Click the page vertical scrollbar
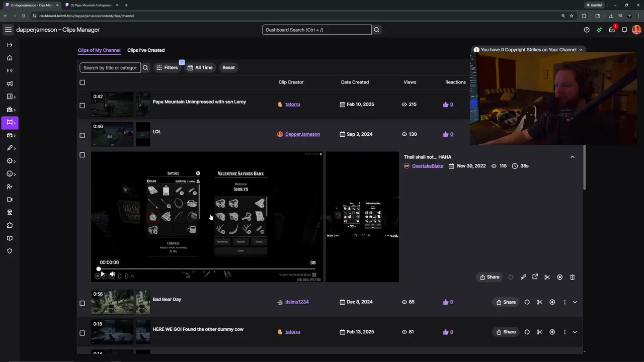This screenshot has width=644, height=362. (584, 167)
